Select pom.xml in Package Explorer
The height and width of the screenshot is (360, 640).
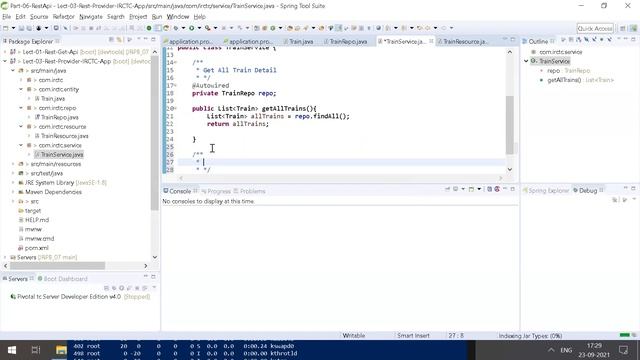[36, 248]
